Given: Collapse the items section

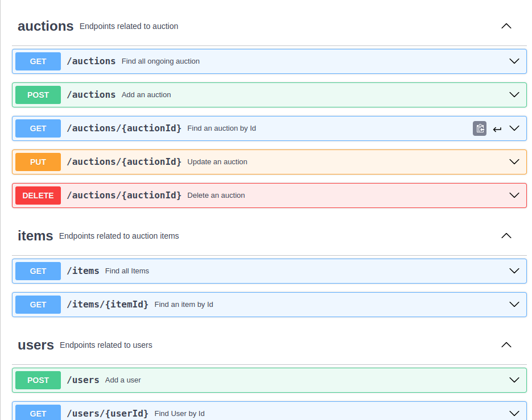Looking at the screenshot, I should 506,236.
